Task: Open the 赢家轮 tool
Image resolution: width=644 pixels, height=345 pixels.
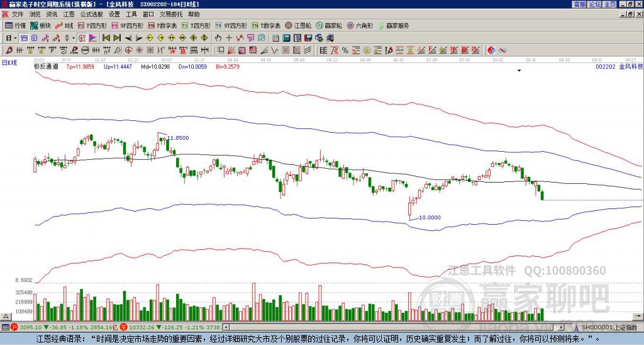Action: tap(329, 25)
